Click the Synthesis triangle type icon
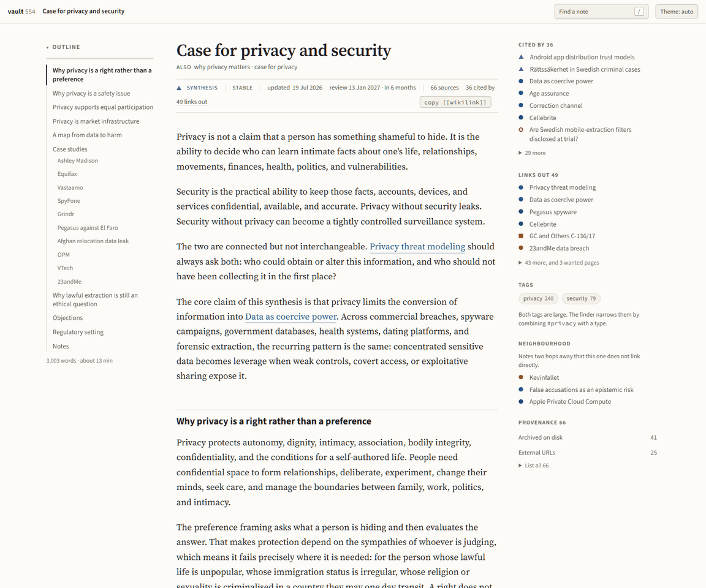Image resolution: width=706 pixels, height=588 pixels. coord(179,88)
